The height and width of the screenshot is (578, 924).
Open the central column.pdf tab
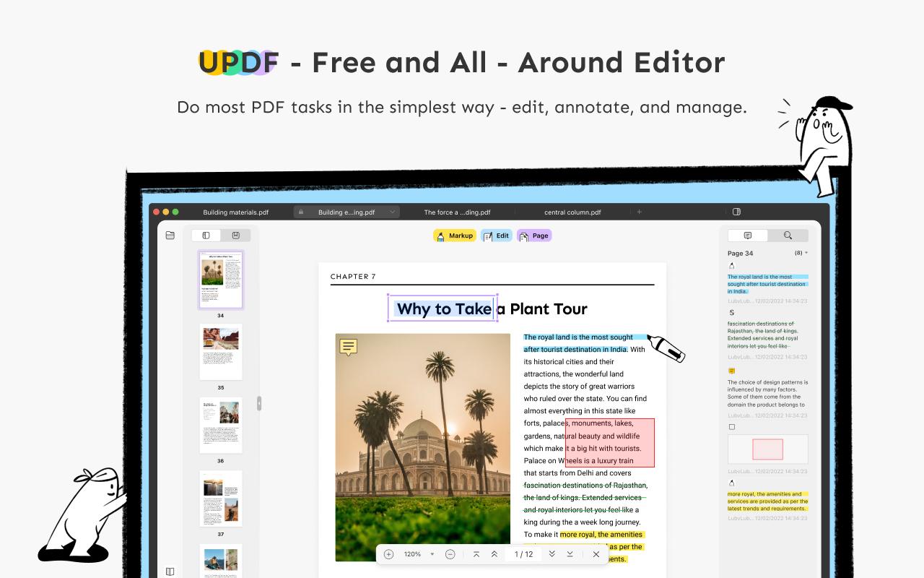pyautogui.click(x=572, y=212)
